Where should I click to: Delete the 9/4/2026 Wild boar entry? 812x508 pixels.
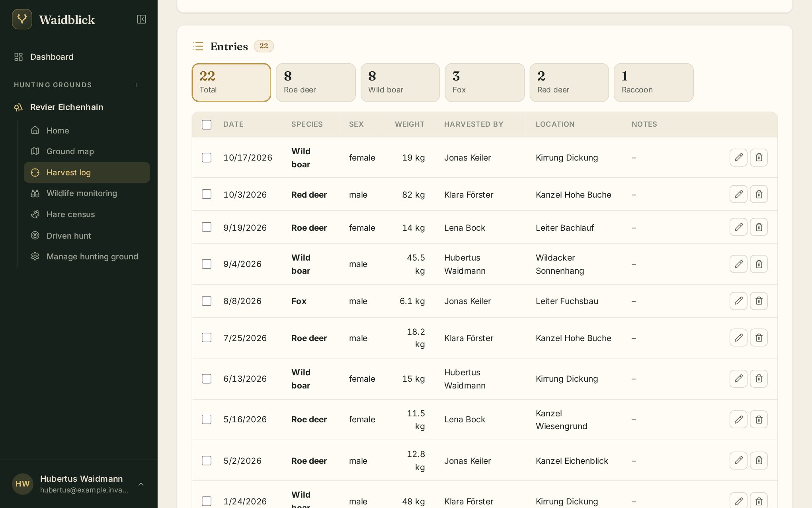click(759, 264)
